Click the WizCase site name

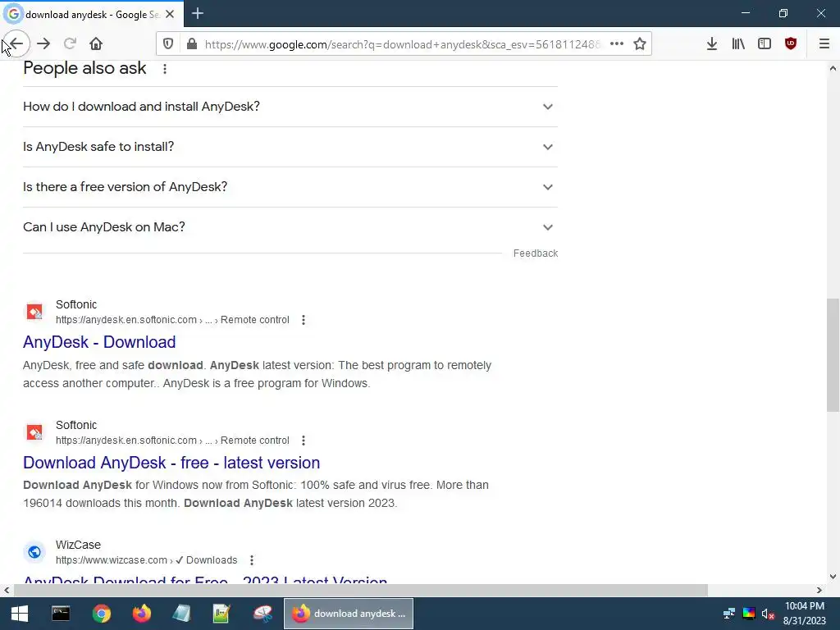[x=78, y=545]
